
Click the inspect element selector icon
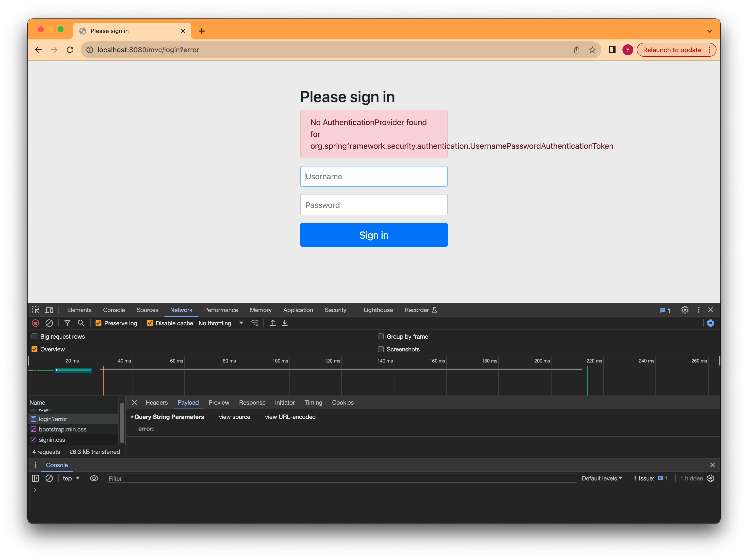coord(35,310)
